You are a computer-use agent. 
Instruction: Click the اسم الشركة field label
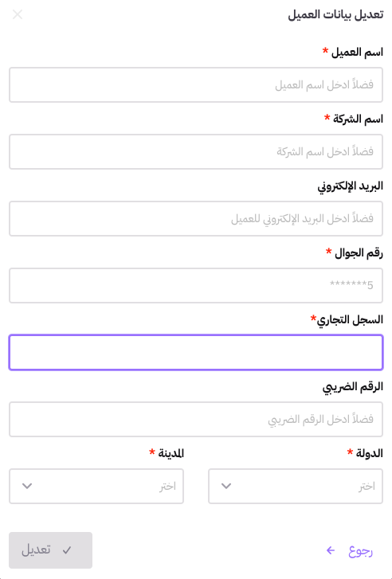point(358,119)
